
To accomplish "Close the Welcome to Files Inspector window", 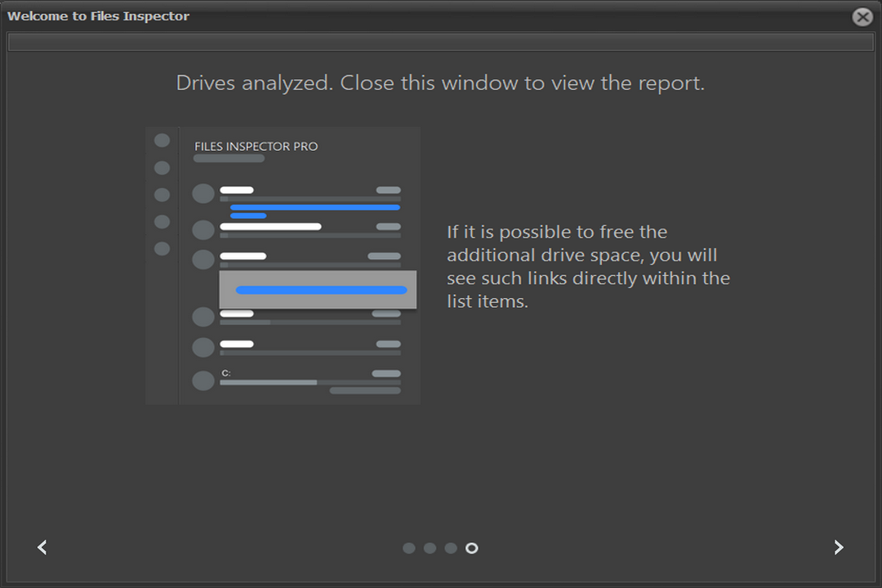I will [x=862, y=17].
